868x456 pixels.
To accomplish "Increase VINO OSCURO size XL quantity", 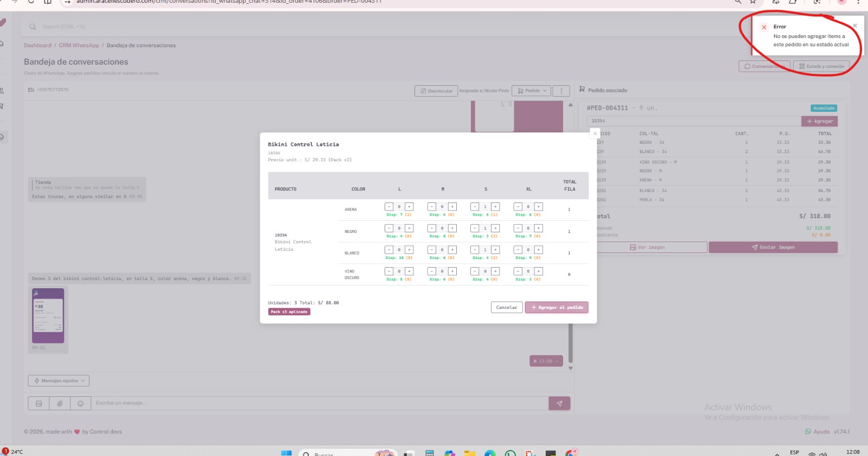I will 538,271.
